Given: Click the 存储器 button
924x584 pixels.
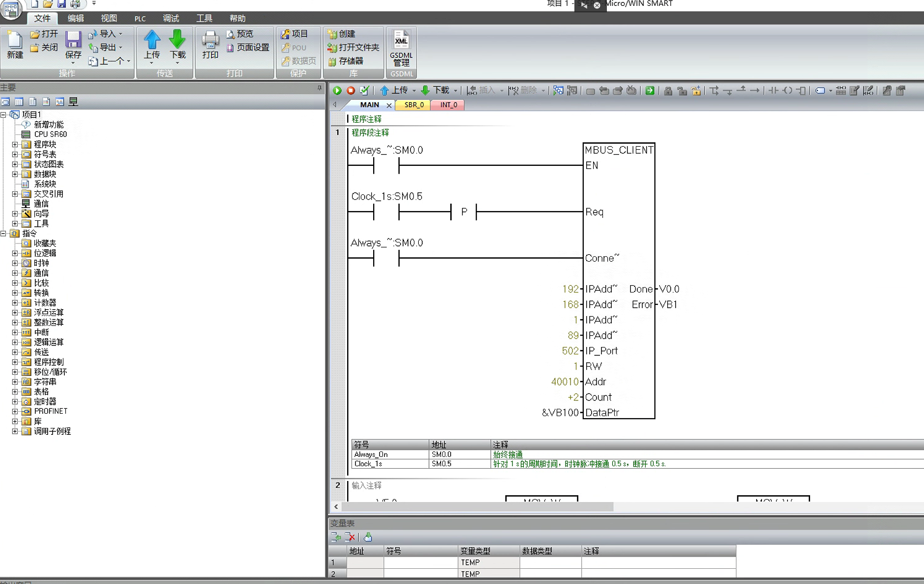Looking at the screenshot, I should pyautogui.click(x=346, y=61).
